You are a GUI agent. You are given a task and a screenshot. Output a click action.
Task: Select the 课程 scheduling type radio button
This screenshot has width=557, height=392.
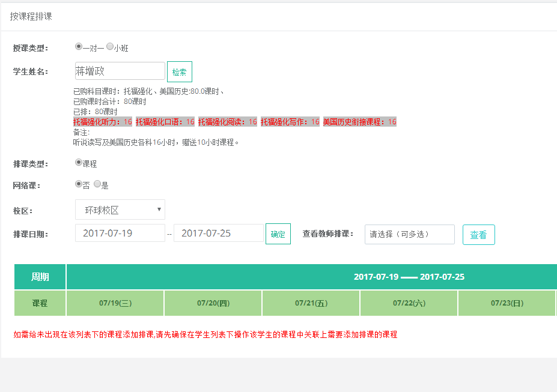click(x=79, y=163)
